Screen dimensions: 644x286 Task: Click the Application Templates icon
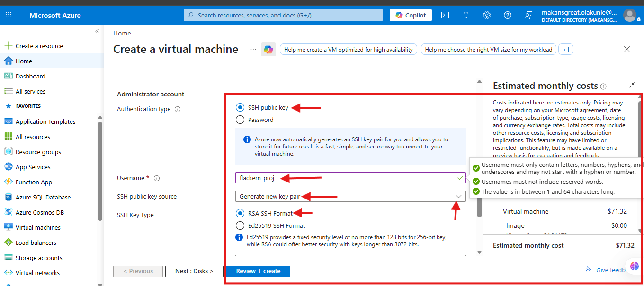pos(8,121)
